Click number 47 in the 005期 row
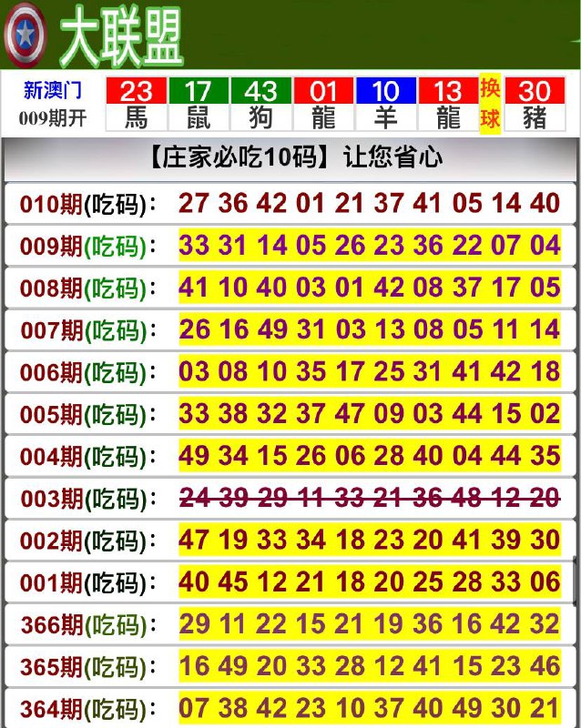Screen dimensions: 581x728 pyautogui.click(x=350, y=413)
